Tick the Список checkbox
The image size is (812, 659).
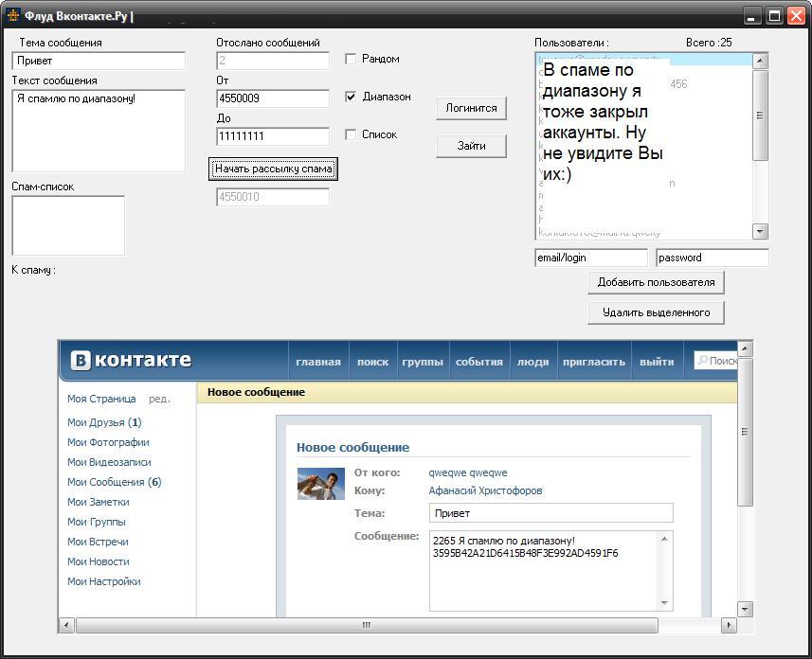(x=351, y=134)
